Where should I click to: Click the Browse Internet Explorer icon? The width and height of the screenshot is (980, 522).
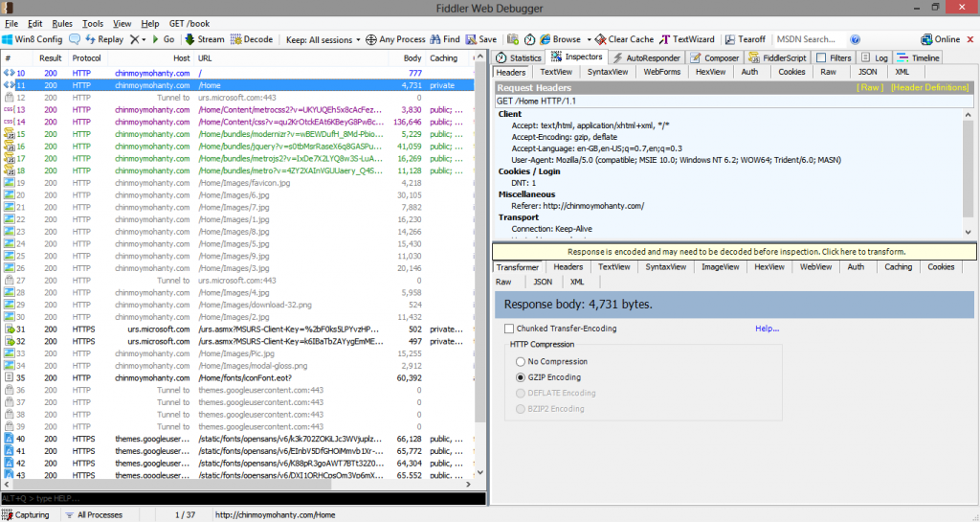point(545,39)
